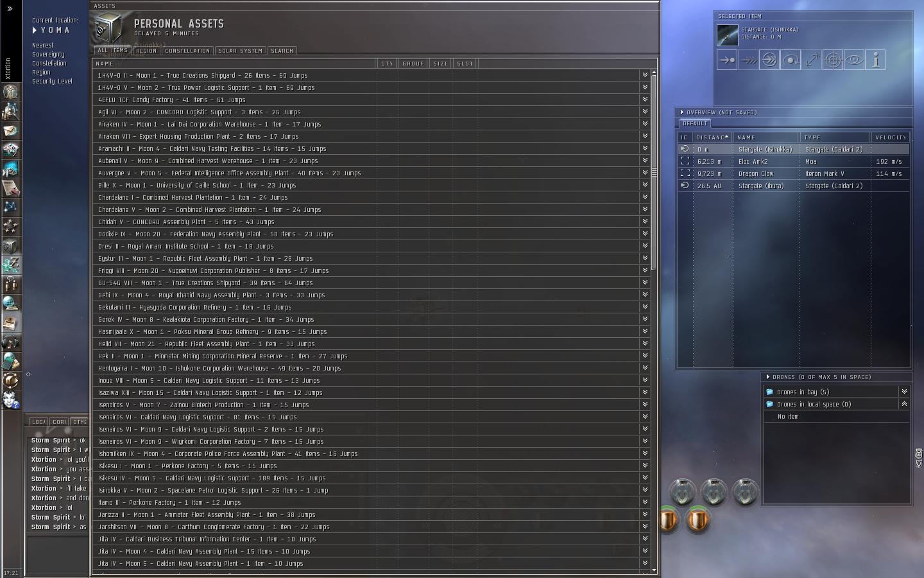Expand the 4EFLU TCF Candy Factory row
Screen dimensions: 924x578
click(x=644, y=100)
